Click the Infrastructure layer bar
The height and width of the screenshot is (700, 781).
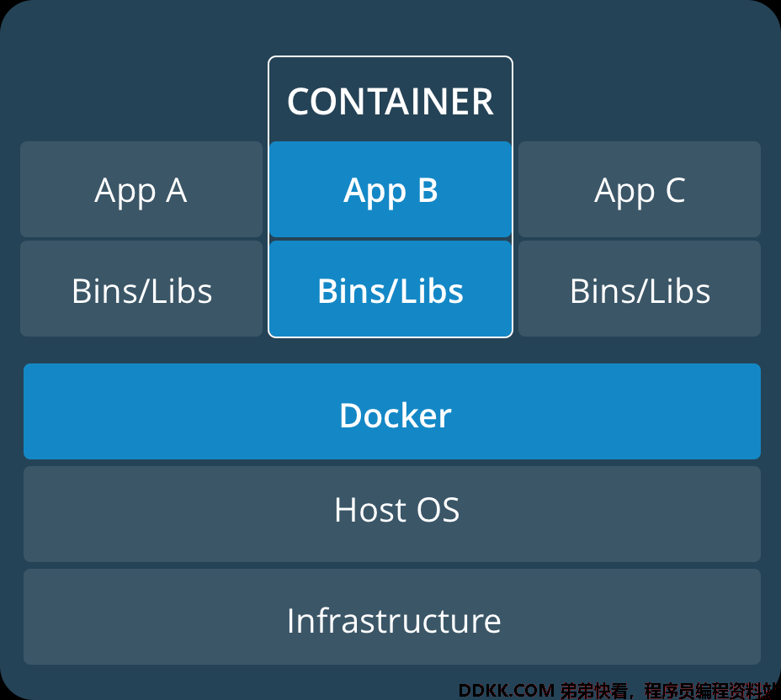tap(392, 617)
